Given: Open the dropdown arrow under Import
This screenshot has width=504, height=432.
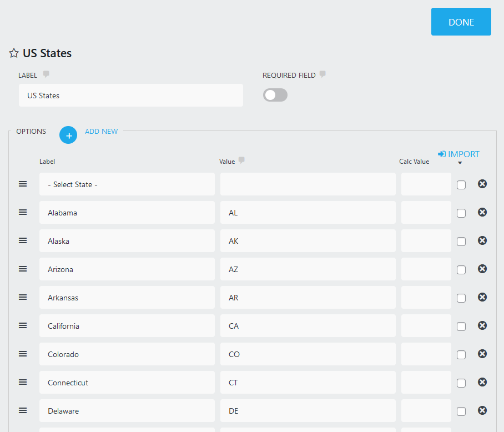Looking at the screenshot, I should coord(460,163).
